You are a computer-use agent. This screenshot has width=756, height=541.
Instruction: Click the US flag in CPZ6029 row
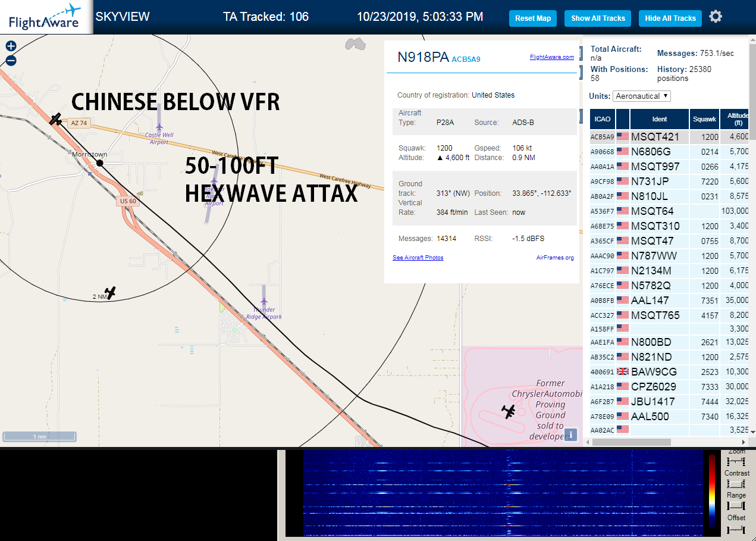click(623, 387)
